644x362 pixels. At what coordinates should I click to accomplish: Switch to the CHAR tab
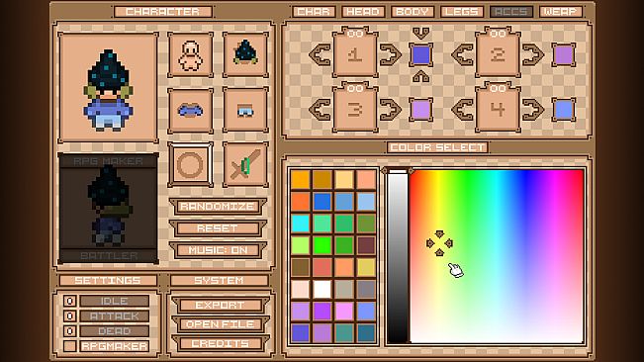click(314, 12)
